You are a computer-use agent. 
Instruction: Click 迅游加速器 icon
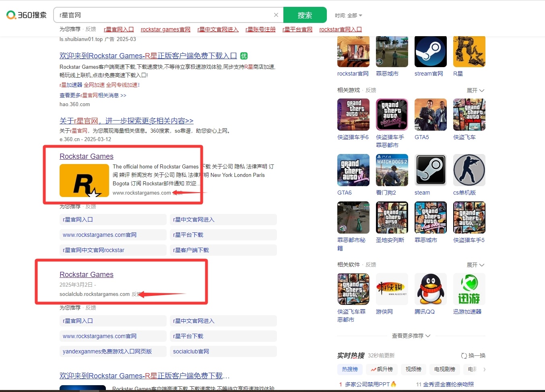pos(469,289)
